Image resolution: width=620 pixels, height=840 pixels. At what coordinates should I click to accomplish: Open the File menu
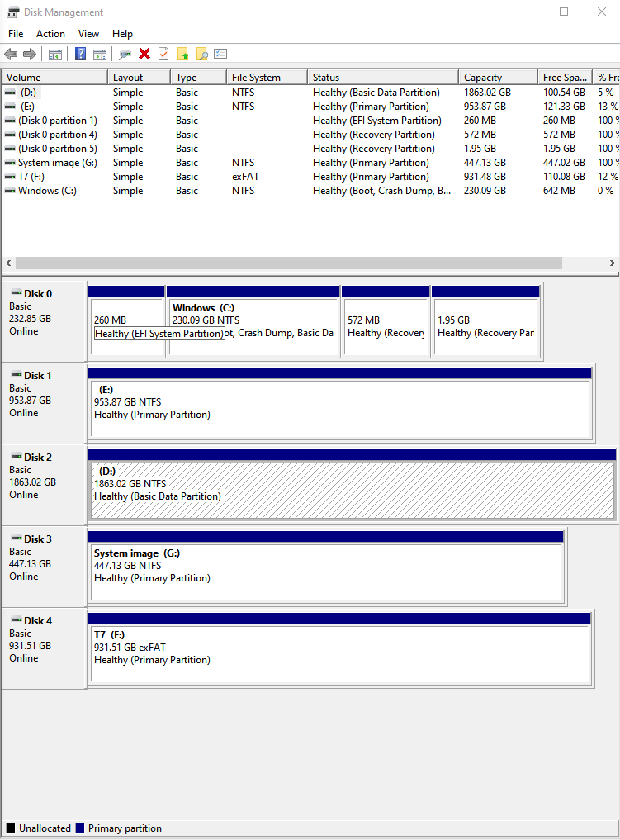coord(16,34)
